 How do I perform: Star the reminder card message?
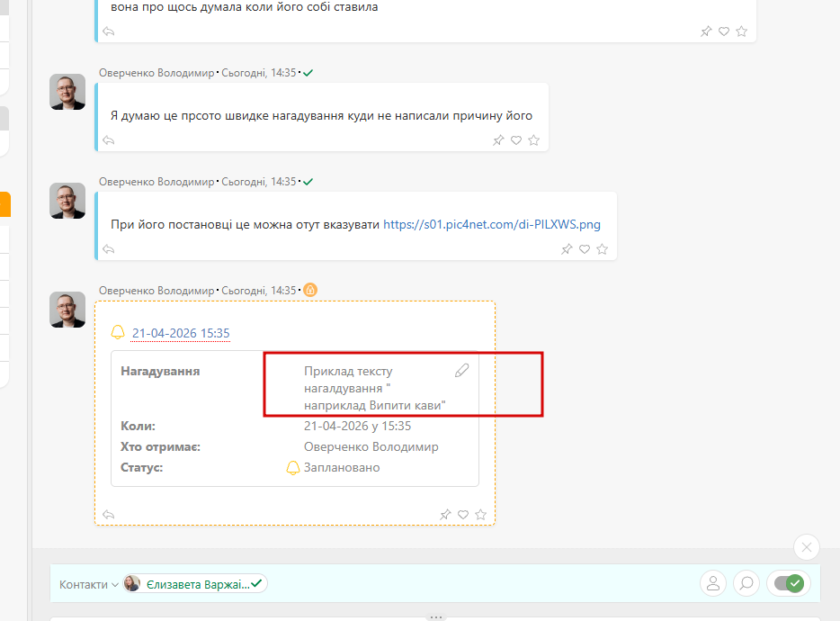pos(480,514)
